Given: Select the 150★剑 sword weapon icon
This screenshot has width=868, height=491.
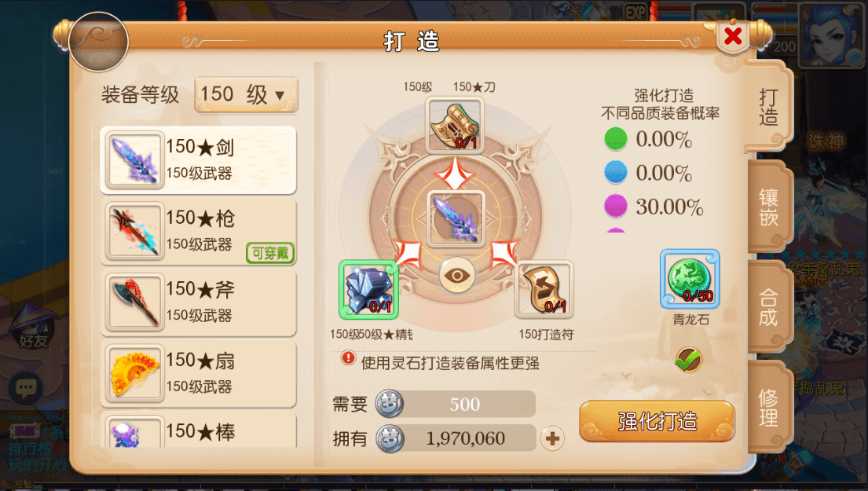Looking at the screenshot, I should point(134,160).
